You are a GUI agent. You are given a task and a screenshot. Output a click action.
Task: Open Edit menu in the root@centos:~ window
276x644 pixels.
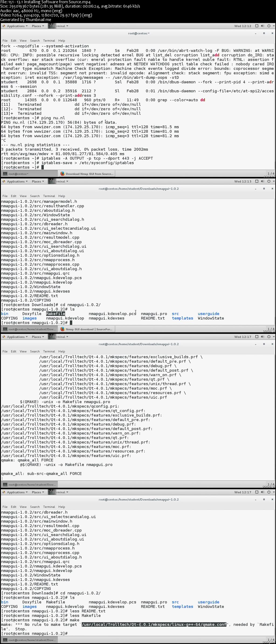pyautogui.click(x=14, y=41)
